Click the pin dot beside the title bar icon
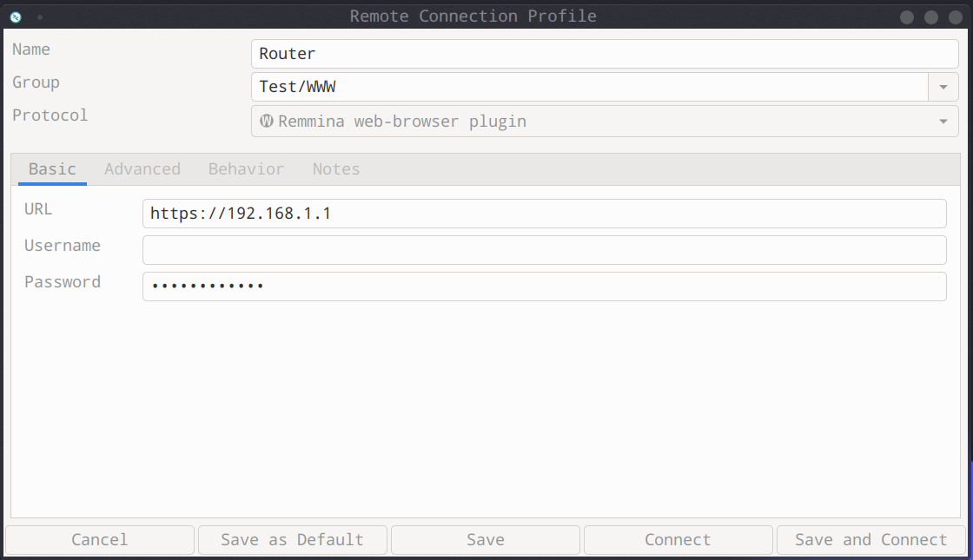Screen dimensions: 973x560 tap(40, 16)
